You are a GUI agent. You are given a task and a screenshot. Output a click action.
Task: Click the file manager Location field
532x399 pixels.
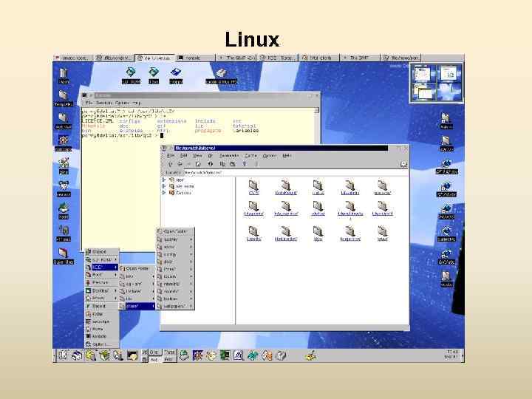point(296,173)
